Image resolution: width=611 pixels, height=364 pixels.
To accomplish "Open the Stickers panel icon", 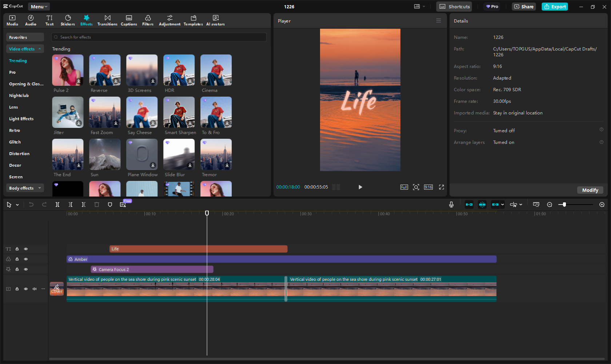I will point(68,20).
